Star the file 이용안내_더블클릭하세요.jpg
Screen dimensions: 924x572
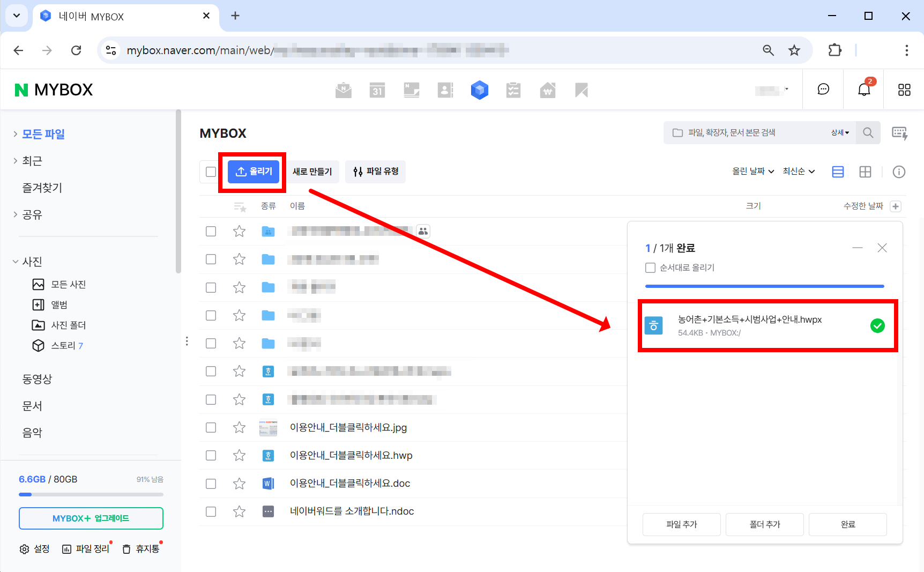coord(239,427)
